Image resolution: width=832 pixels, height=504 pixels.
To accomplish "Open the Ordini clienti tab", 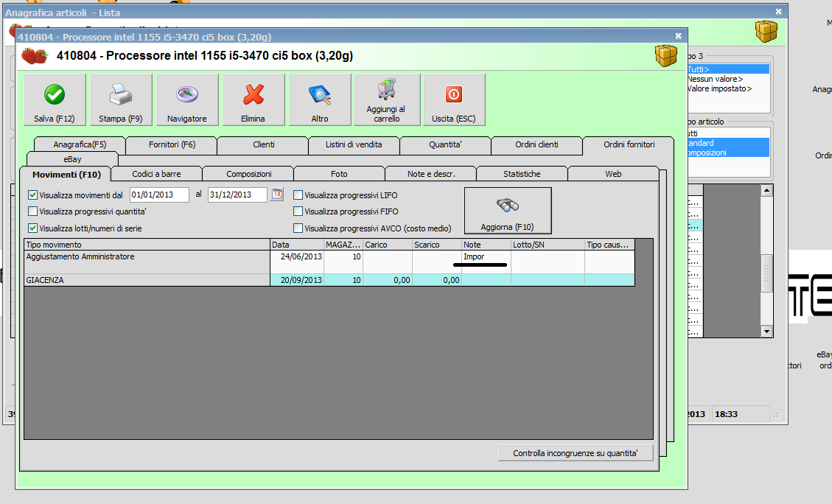I will coord(536,144).
